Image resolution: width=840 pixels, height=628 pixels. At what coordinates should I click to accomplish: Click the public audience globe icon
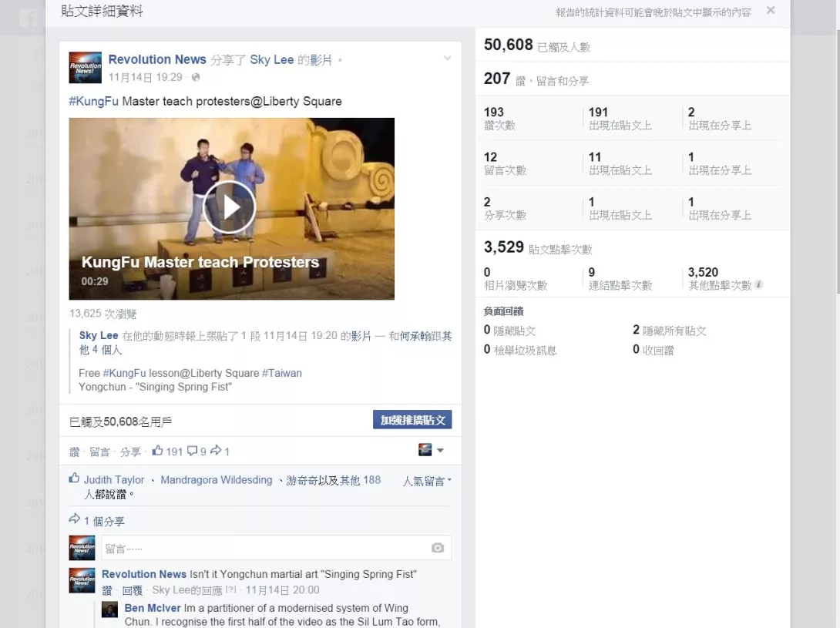196,77
